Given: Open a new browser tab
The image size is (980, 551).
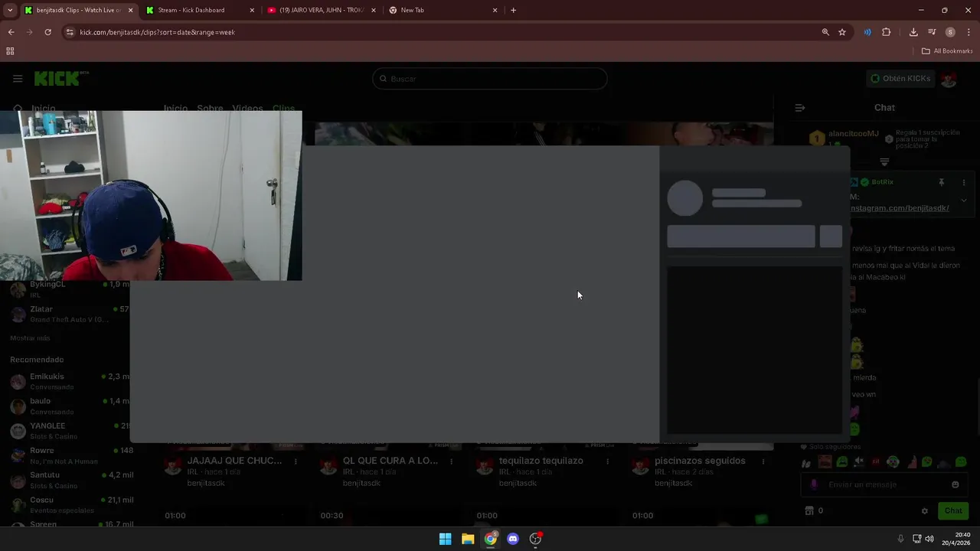Looking at the screenshot, I should point(513,10).
